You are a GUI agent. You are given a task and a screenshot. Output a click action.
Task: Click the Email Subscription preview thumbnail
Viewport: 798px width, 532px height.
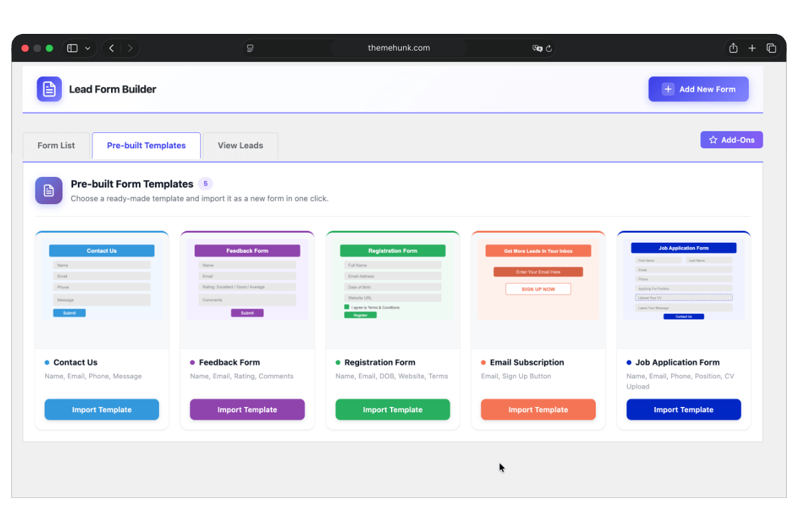(x=538, y=279)
